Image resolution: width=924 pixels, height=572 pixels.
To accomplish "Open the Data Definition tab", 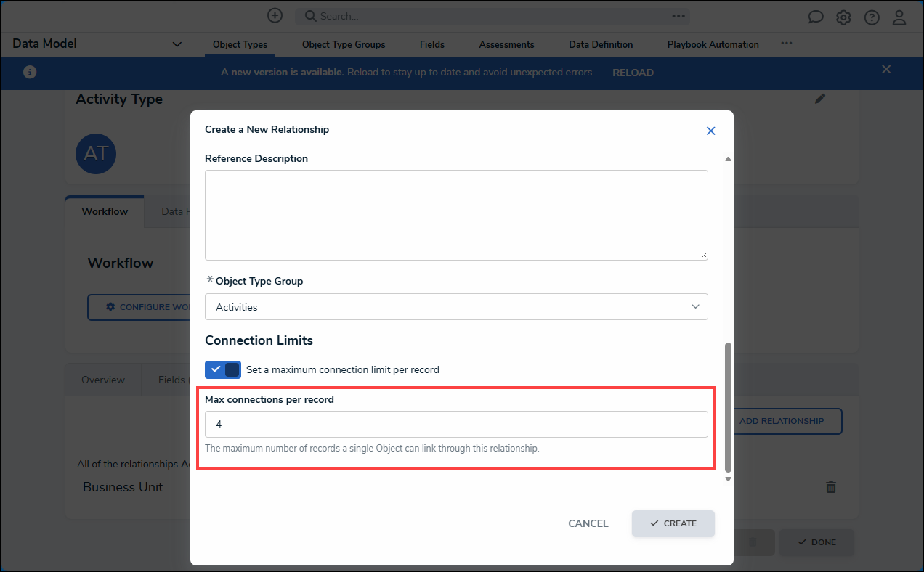I will pyautogui.click(x=601, y=44).
